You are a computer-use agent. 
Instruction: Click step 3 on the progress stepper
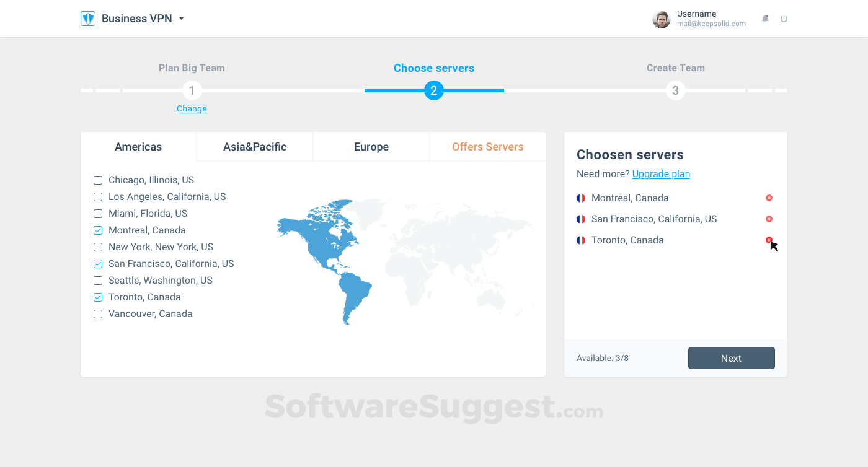[x=675, y=90]
